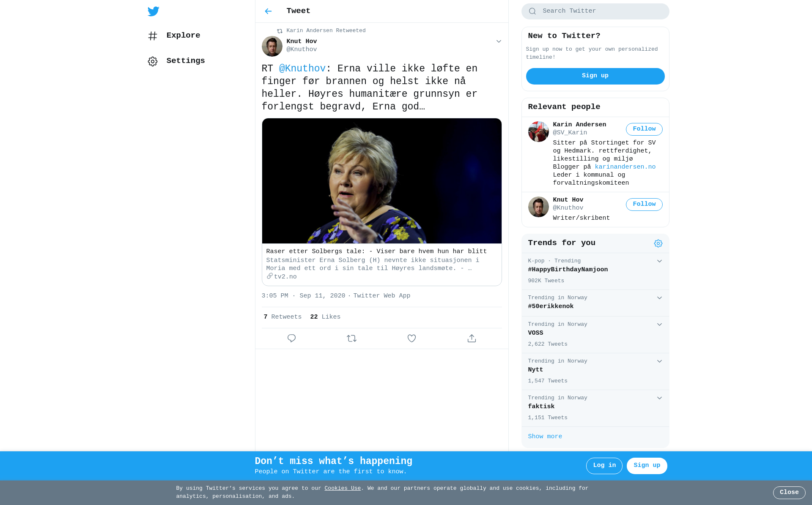Open Explore via the hashtag icon
This screenshot has width=812, height=505.
153,36
